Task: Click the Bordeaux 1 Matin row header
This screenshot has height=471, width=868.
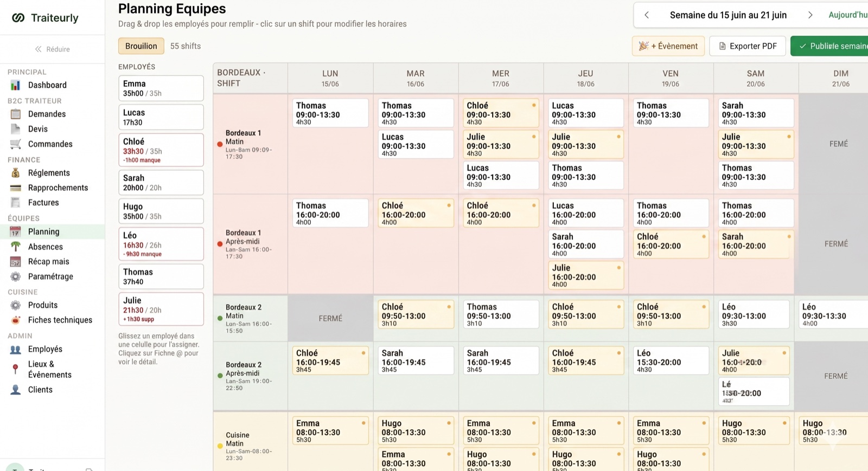Action: click(250, 144)
